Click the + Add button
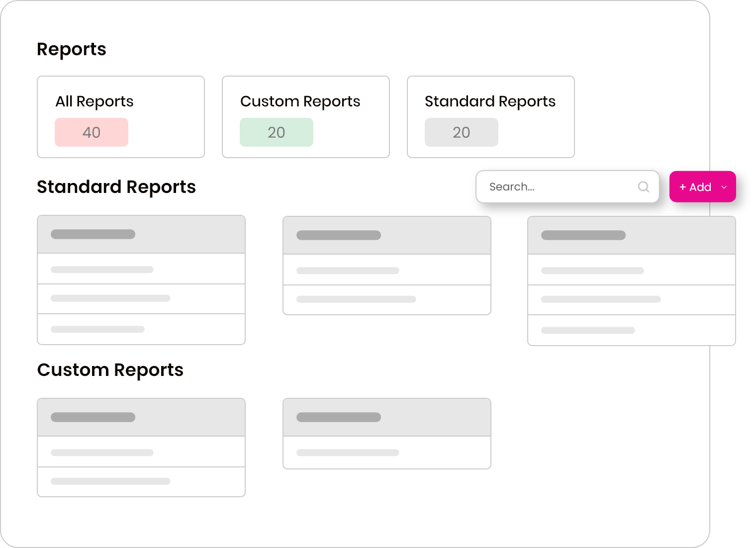Screen dimensions: 756x548 [x=702, y=186]
